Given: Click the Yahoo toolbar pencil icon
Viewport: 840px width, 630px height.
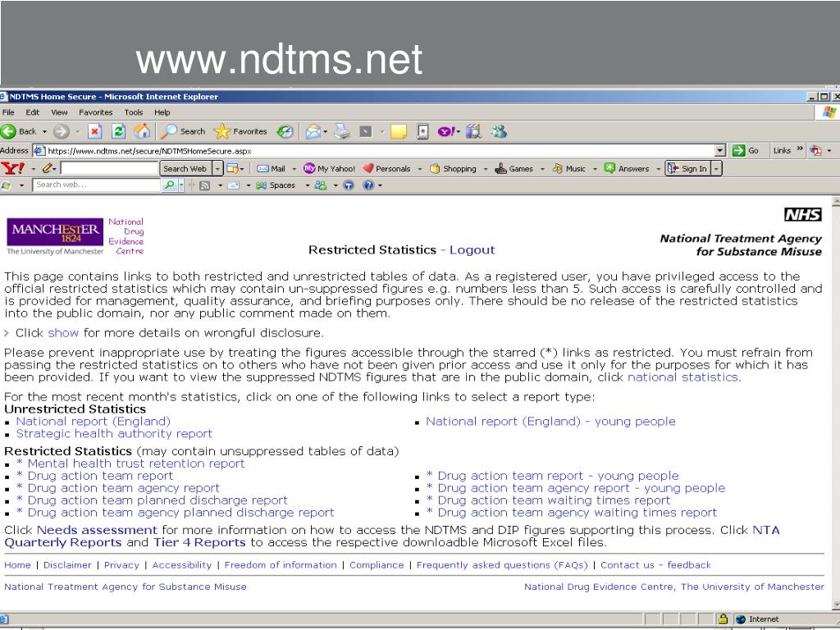Looking at the screenshot, I should pos(47,169).
